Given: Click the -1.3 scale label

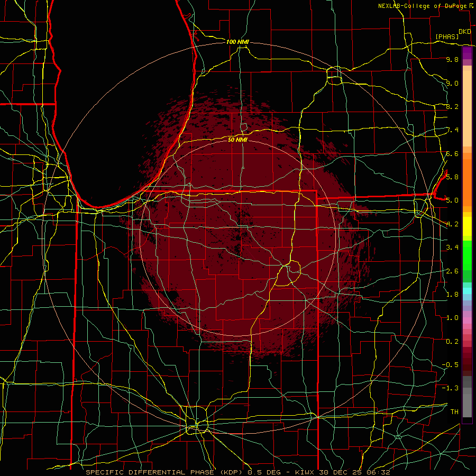Looking at the screenshot, I should coord(450,388).
